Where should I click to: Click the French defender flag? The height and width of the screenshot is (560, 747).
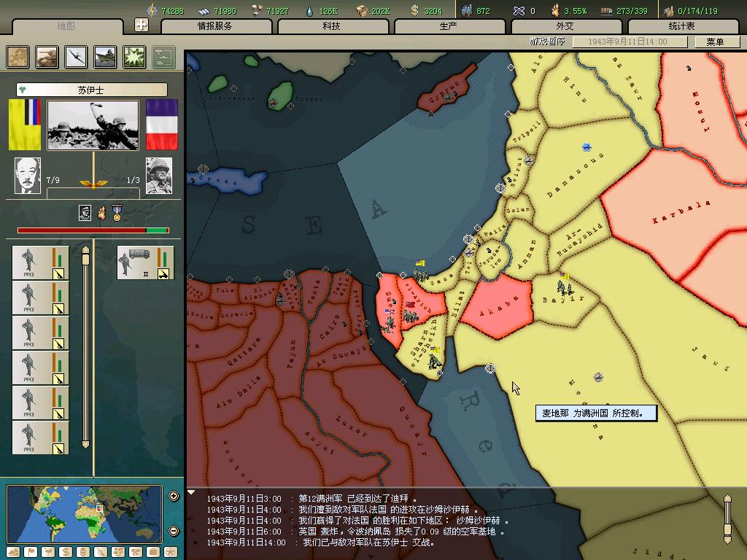point(162,125)
